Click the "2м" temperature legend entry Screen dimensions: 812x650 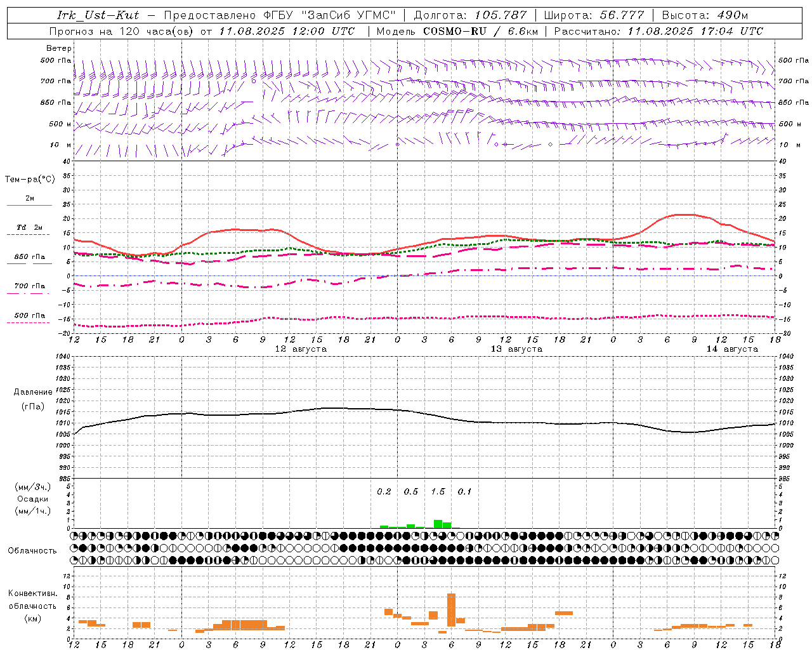tap(30, 199)
